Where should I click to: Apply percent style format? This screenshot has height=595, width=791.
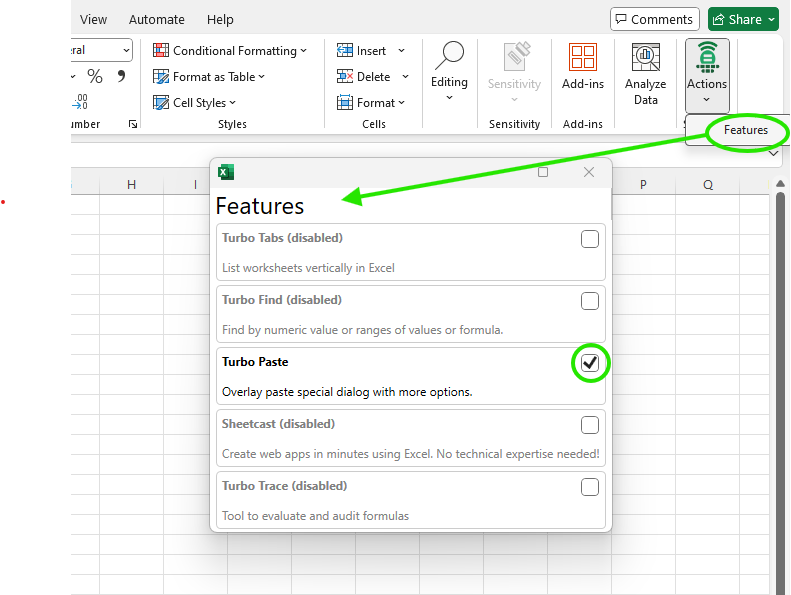[x=95, y=76]
